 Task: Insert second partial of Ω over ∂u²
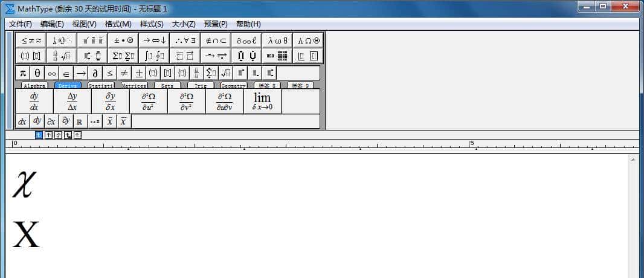[148, 102]
